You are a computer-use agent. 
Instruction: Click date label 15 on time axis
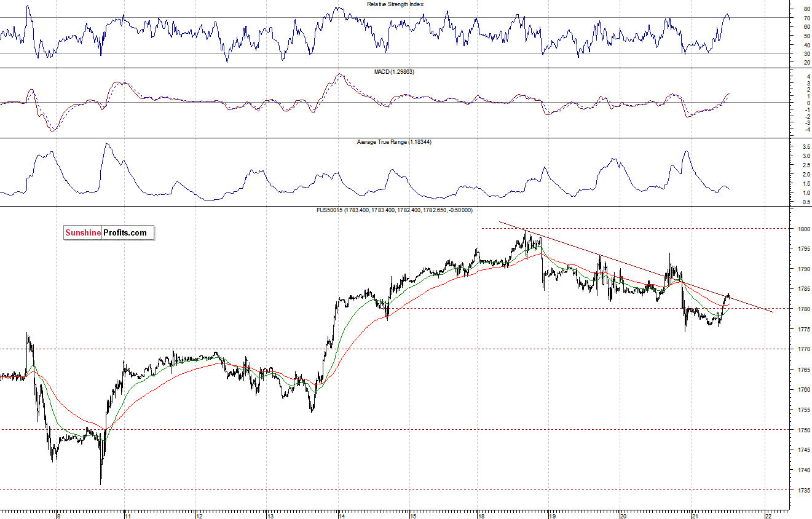point(413,515)
